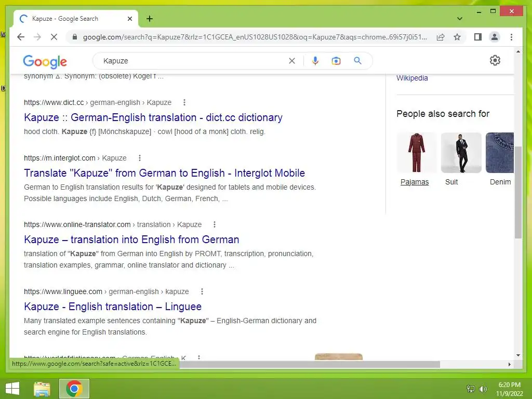Click the vertical scrollbar thumb
Image resolution: width=532 pixels, height=399 pixels.
point(518,192)
